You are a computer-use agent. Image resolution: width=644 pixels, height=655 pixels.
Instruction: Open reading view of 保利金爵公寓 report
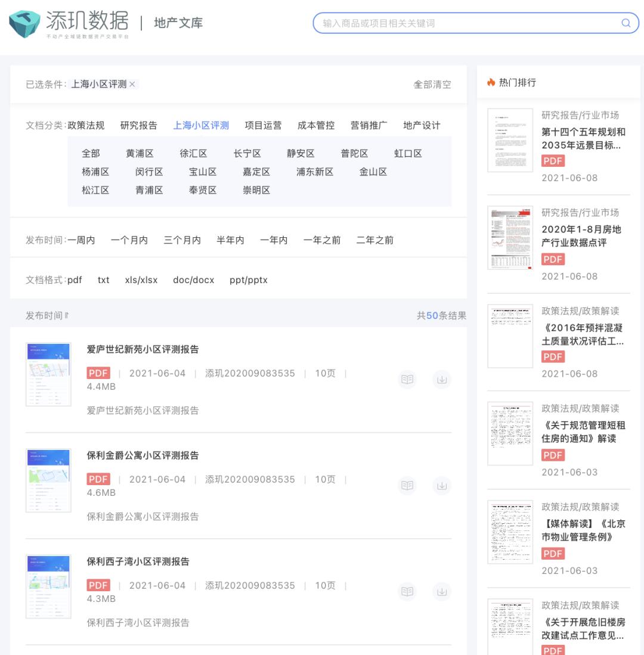pos(407,485)
